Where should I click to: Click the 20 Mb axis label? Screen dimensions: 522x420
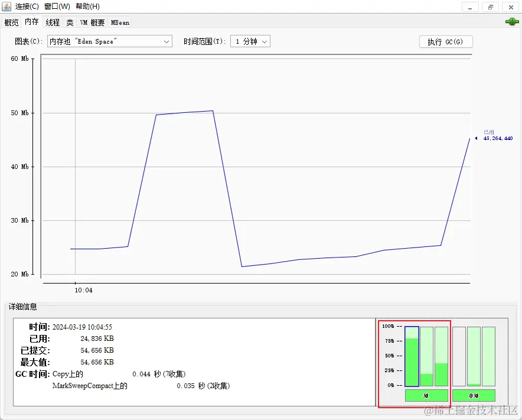click(x=19, y=274)
